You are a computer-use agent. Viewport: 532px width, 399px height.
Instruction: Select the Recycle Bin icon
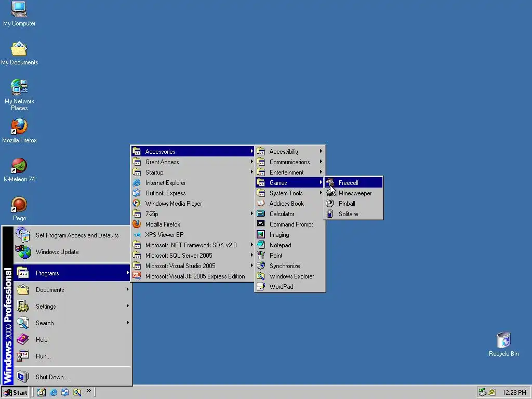(x=503, y=344)
